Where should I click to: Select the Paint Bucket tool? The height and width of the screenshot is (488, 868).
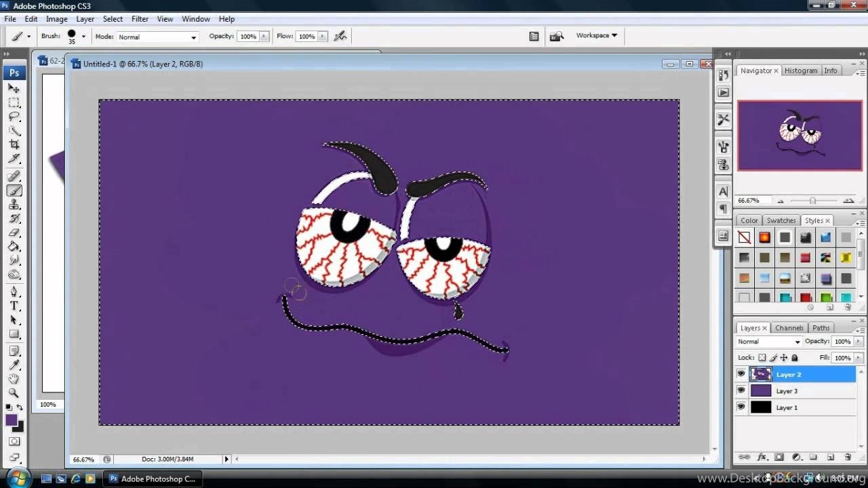click(x=14, y=247)
